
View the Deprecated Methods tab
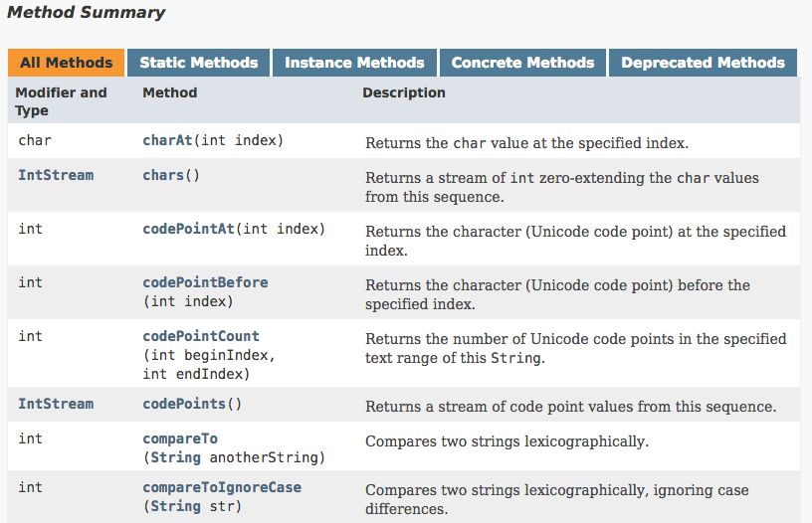[x=704, y=63]
